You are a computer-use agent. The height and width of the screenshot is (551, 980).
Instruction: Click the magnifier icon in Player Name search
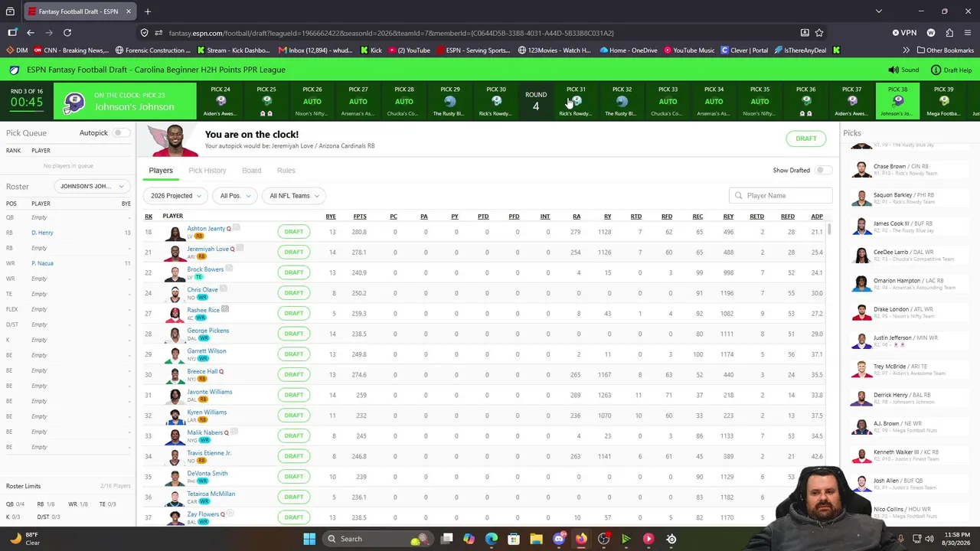pyautogui.click(x=739, y=196)
